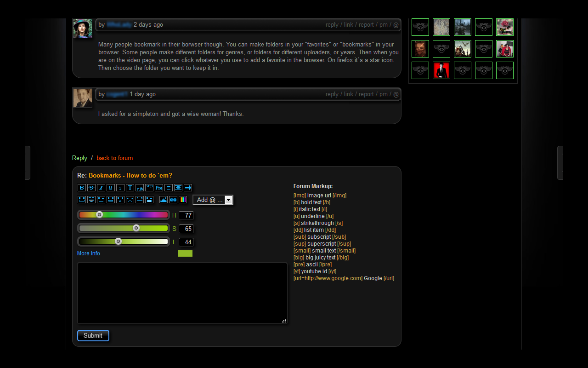
Task: Insert superscript markup with the sup icon
Action: pos(149,188)
